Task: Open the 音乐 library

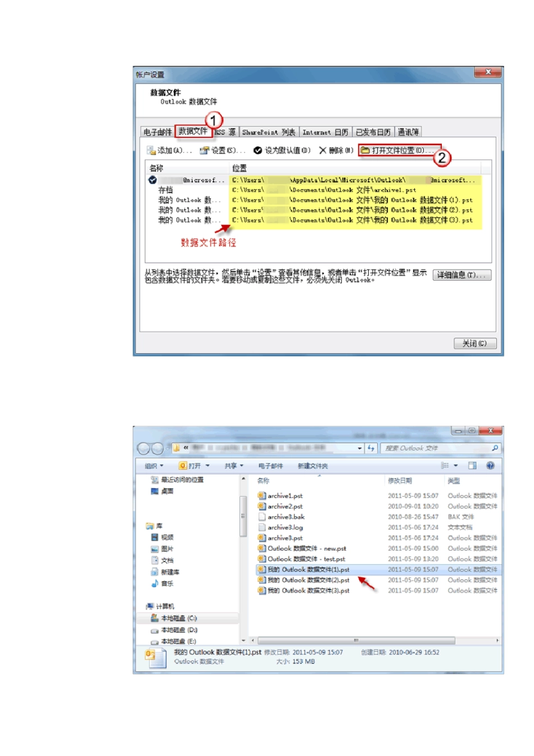Action: tap(162, 583)
